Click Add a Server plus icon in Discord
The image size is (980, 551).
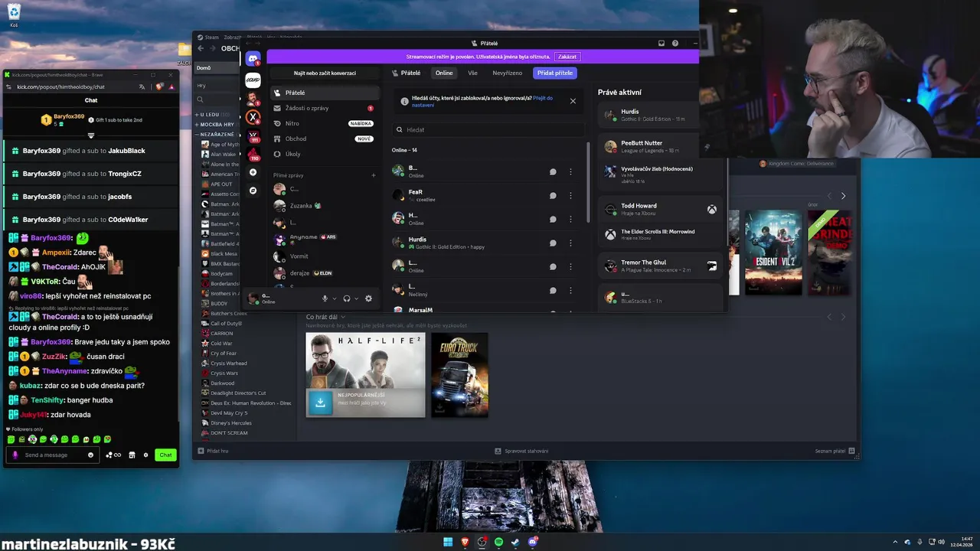tap(253, 172)
